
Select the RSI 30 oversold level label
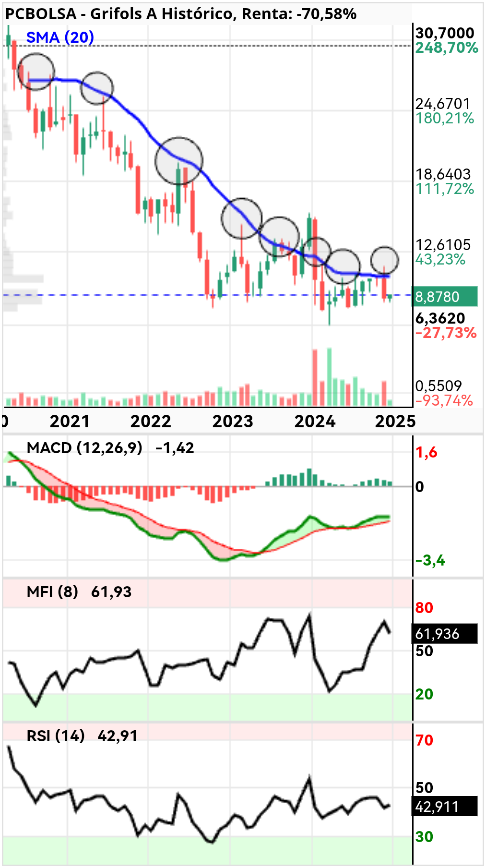click(424, 837)
